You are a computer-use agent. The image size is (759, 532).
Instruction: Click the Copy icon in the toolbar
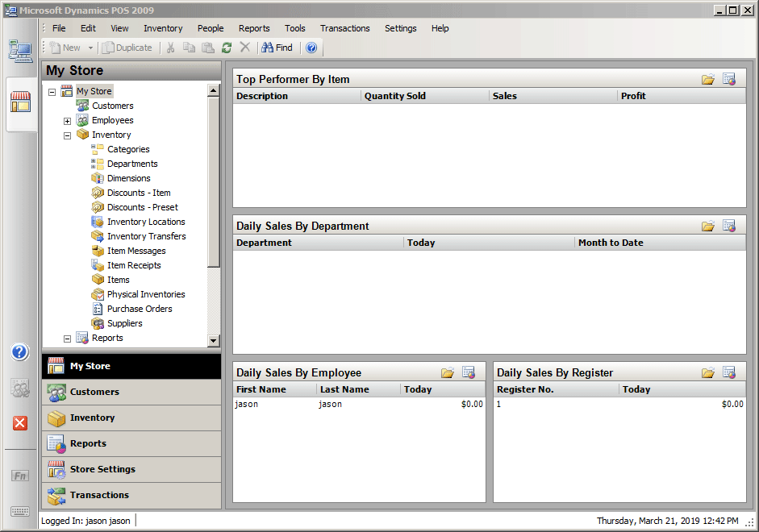tap(189, 48)
